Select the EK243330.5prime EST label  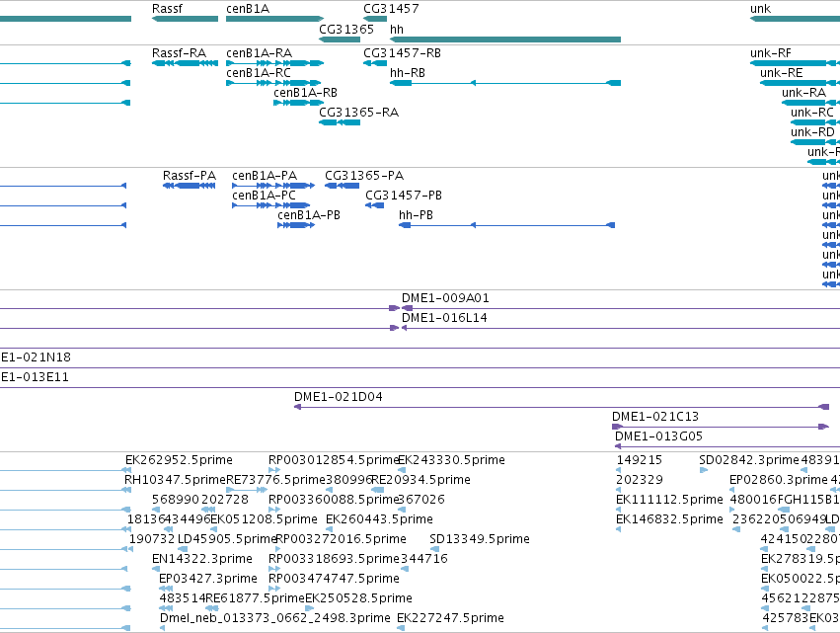point(452,460)
